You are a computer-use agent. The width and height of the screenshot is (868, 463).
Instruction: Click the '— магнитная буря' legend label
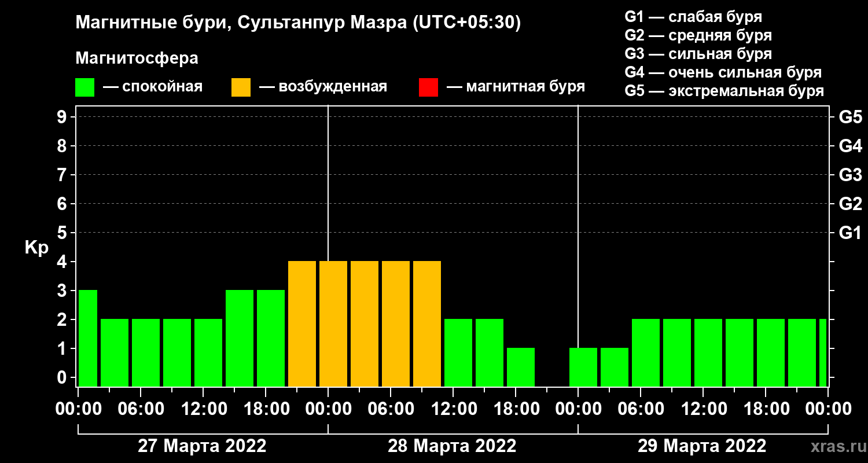516,87
